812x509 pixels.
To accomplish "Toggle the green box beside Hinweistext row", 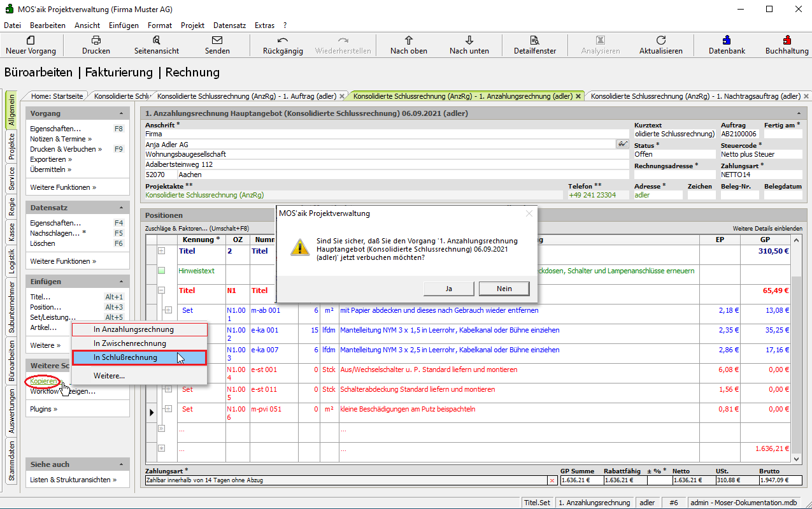I will (x=161, y=271).
